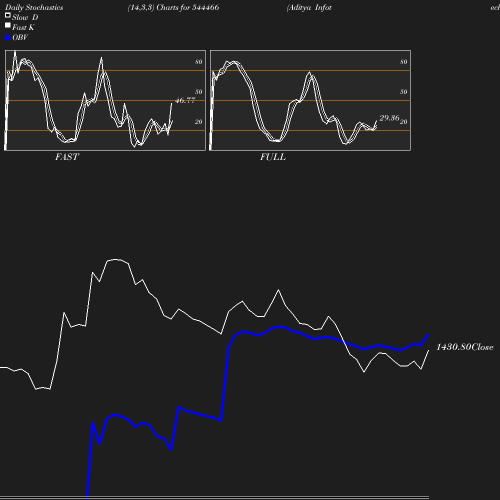
Task: Click the '1430.80Close' price label
Action: [x=465, y=347]
